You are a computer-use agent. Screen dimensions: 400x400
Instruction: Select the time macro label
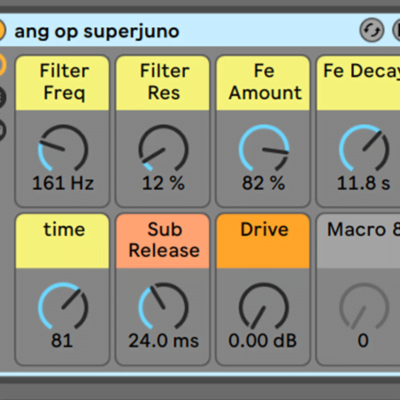62,241
